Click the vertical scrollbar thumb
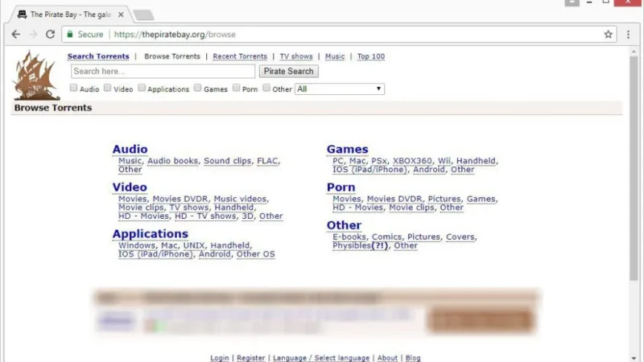The image size is (644, 362). coord(634,168)
